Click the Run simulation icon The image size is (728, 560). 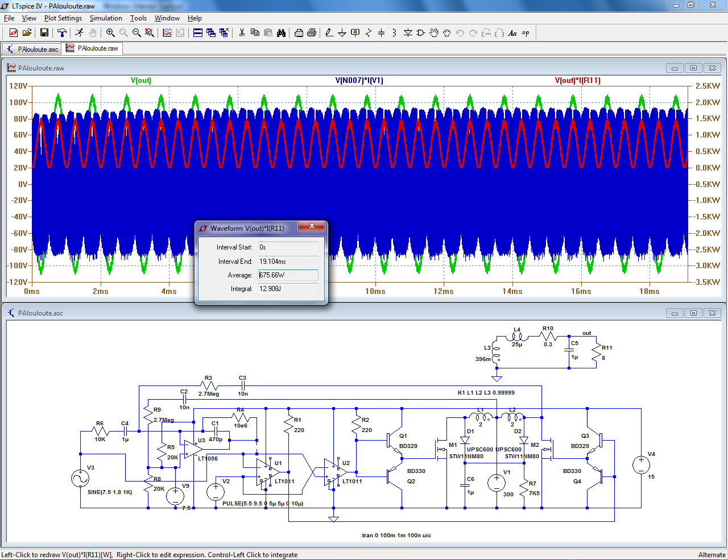[79, 33]
